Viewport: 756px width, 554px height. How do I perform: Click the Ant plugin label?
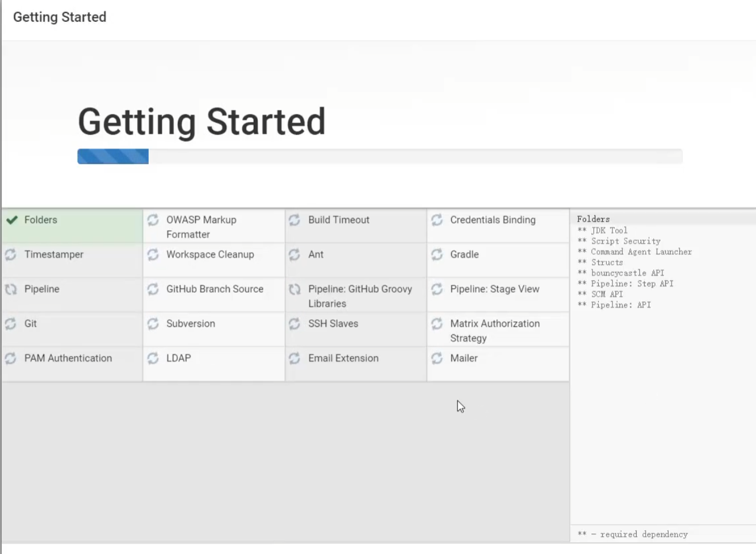(316, 254)
